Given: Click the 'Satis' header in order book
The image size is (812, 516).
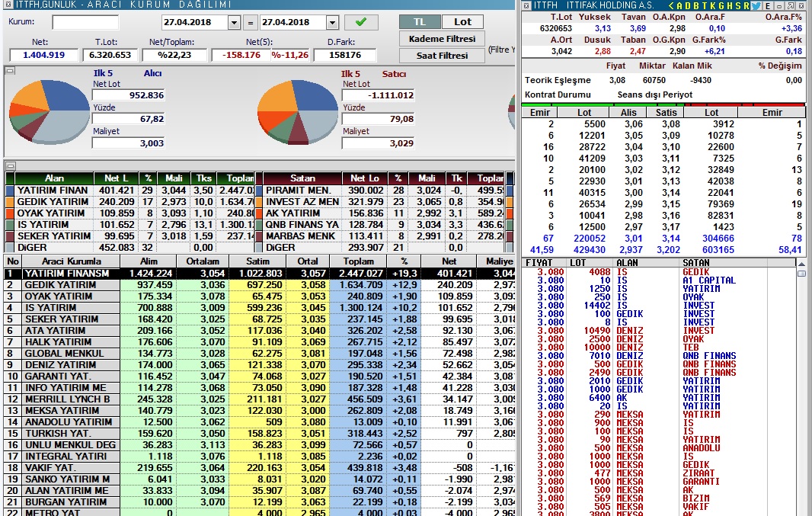Looking at the screenshot, I should [x=666, y=112].
